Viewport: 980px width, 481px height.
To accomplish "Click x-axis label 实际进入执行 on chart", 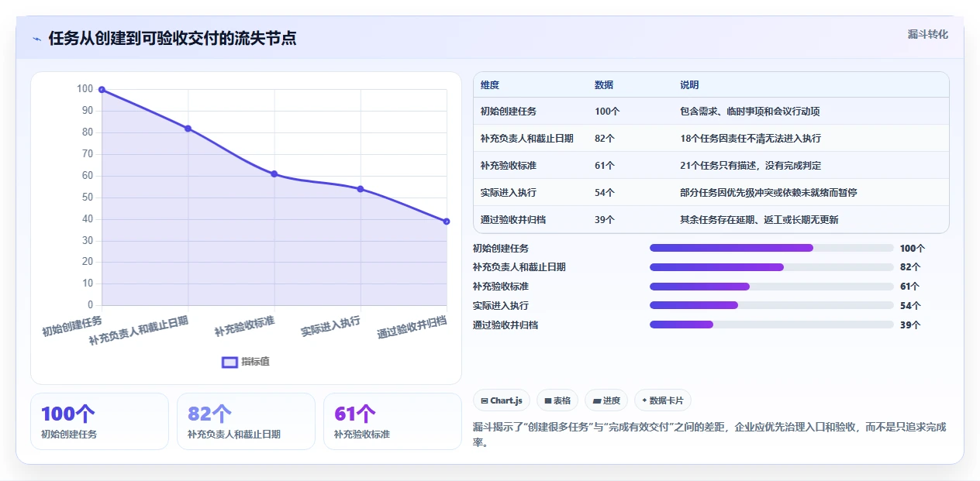I will pos(331,326).
